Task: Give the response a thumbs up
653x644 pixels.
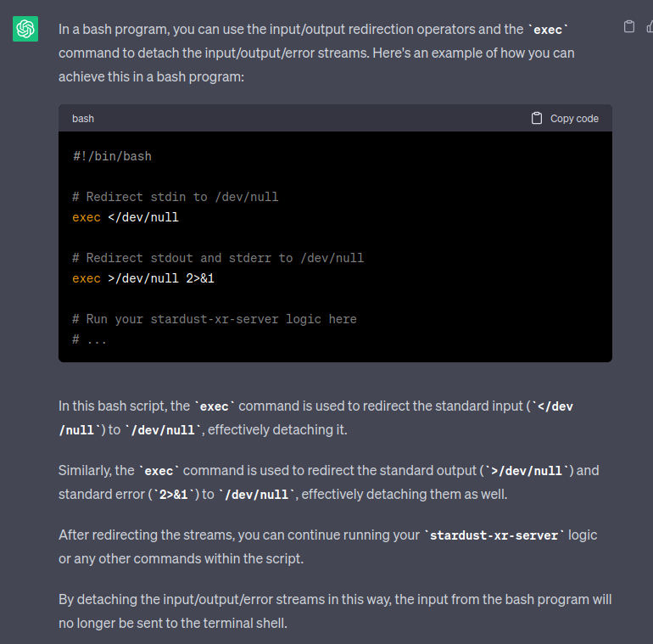Action: (649, 26)
